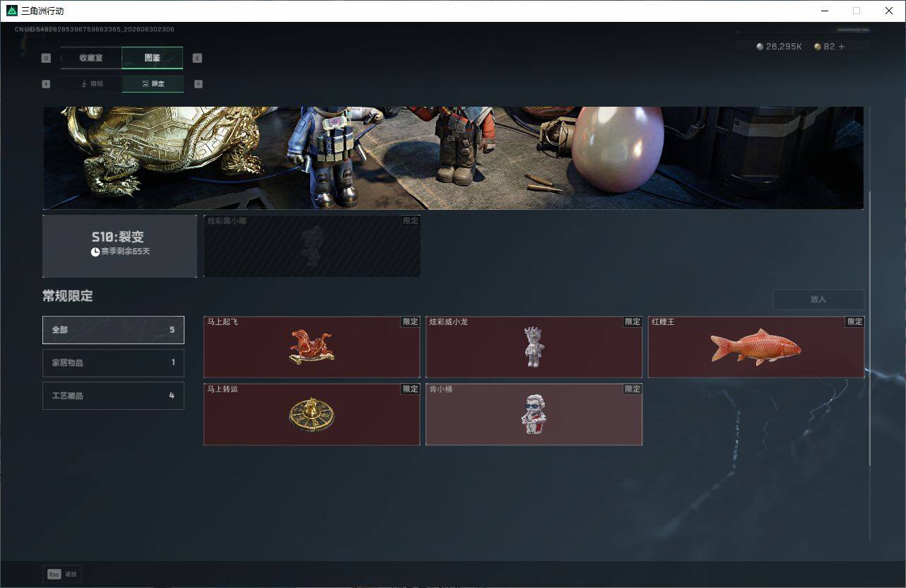906x588 pixels.
Task: Click the 限定 tag on 炫彩威小龙 card
Action: [x=633, y=322]
